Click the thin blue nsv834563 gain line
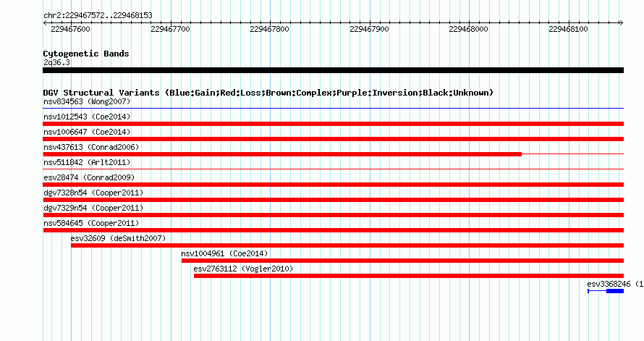Image resolution: width=644 pixels, height=341 pixels. tap(333, 109)
